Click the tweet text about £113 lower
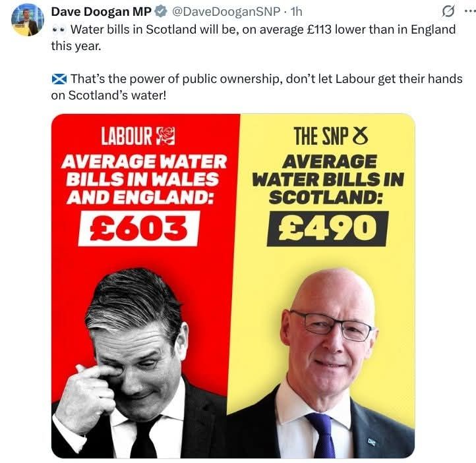Screen dimensions: 476x463 coord(253,38)
